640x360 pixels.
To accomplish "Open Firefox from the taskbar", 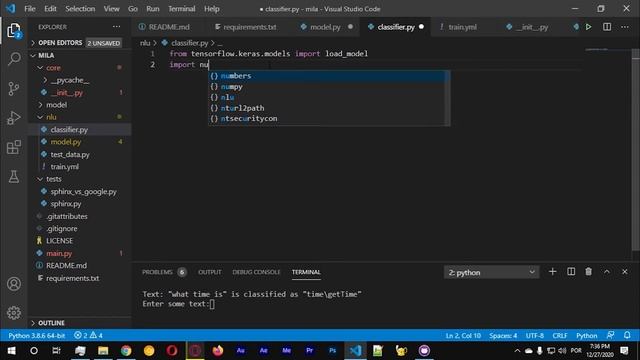I will tap(218, 351).
